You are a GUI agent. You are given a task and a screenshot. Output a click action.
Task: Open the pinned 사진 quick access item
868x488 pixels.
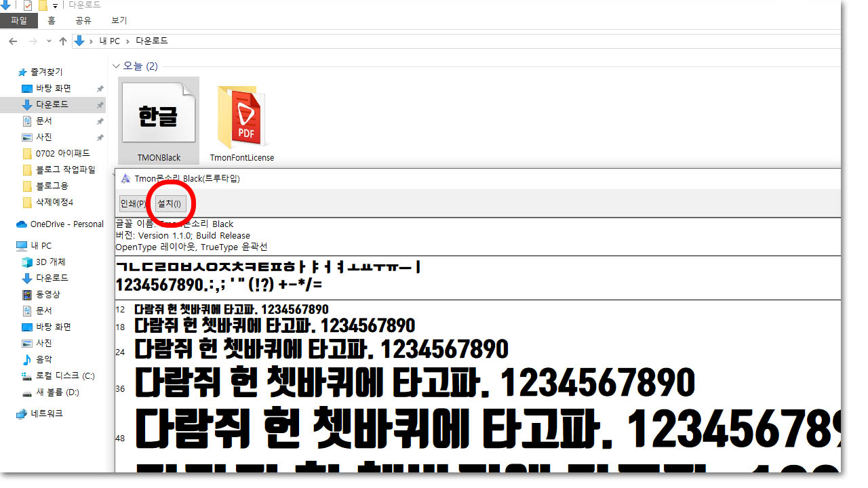pos(44,137)
